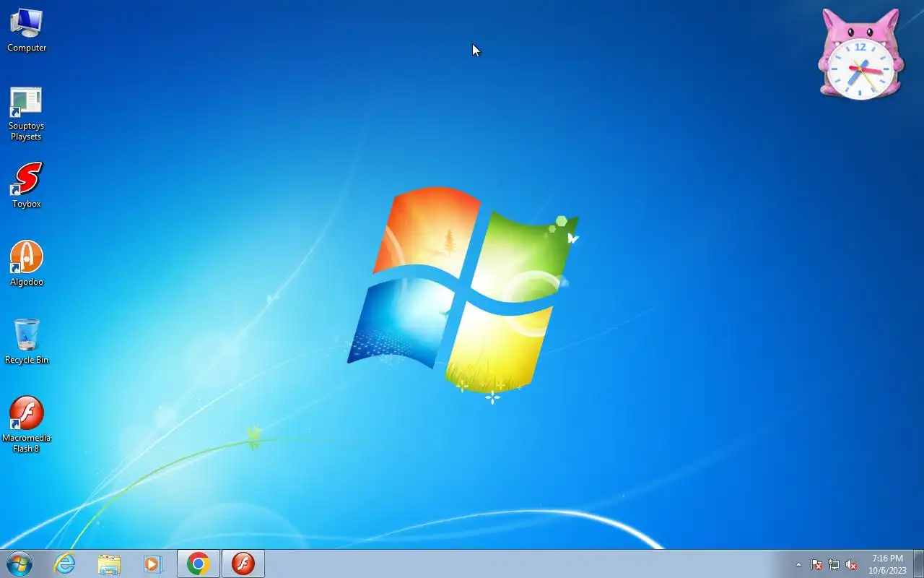Open Windows Explorer from the taskbar
The width and height of the screenshot is (924, 578).
[109, 564]
